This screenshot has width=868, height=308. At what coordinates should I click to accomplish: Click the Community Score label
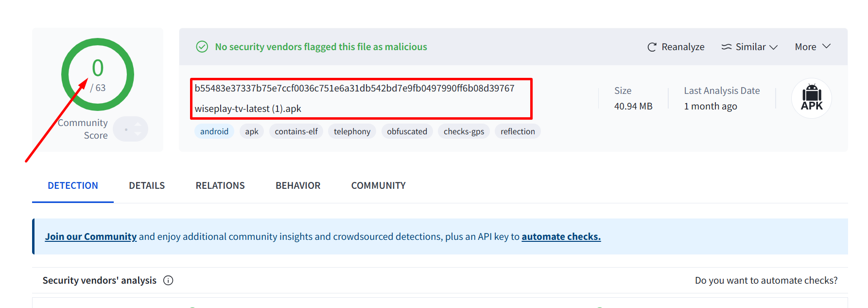(x=83, y=129)
